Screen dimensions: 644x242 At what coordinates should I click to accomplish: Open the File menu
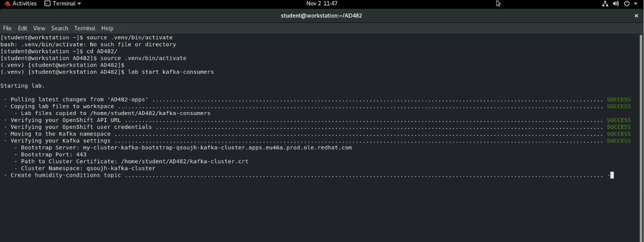point(7,28)
